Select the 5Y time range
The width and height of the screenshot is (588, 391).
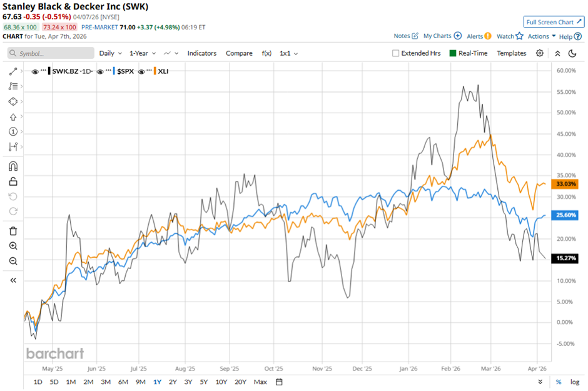(204, 382)
